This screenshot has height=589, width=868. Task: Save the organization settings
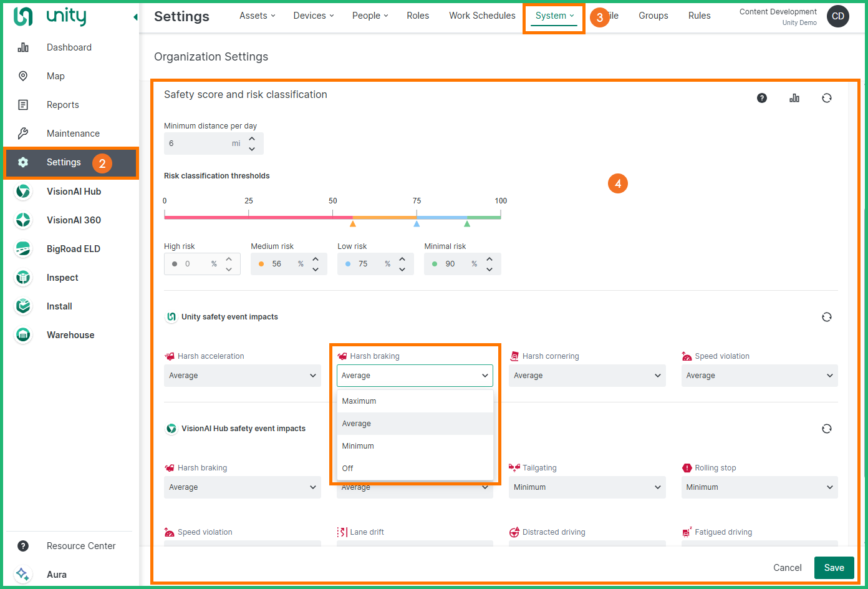(x=834, y=568)
